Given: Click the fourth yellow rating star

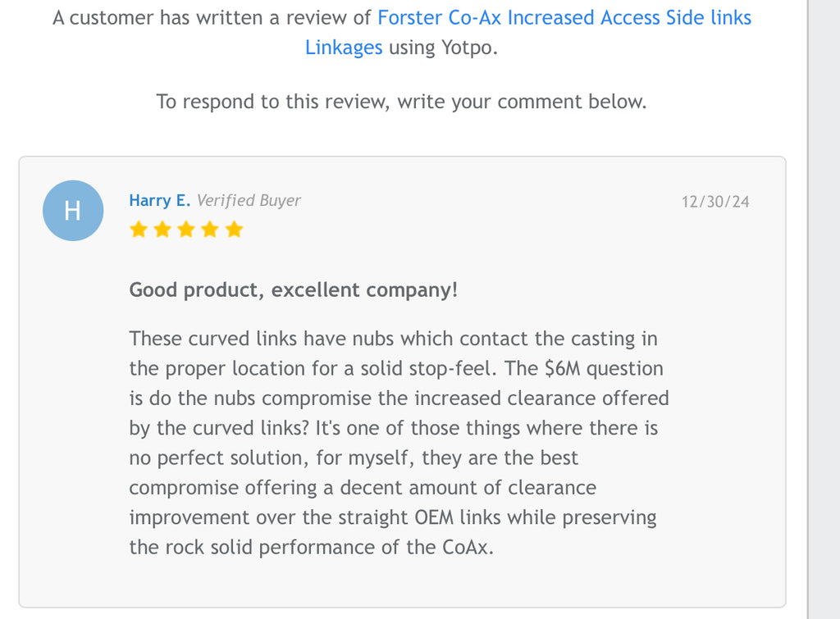Looking at the screenshot, I should click(x=210, y=230).
